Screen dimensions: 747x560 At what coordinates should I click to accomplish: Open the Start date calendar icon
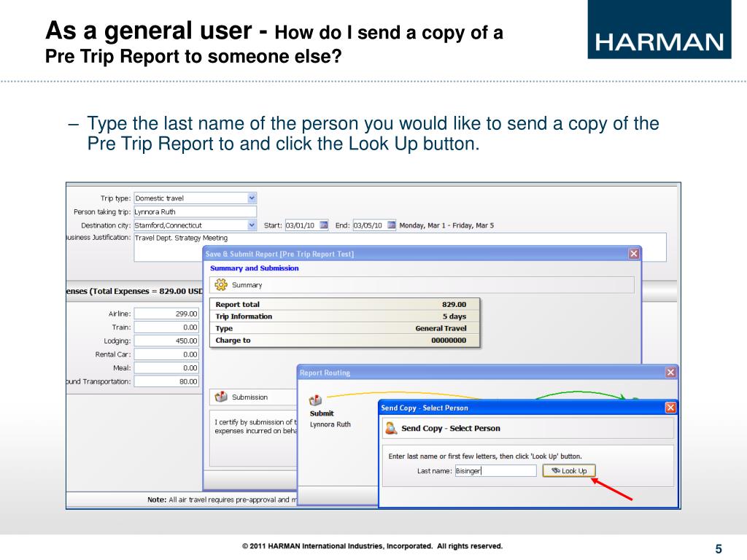[323, 225]
